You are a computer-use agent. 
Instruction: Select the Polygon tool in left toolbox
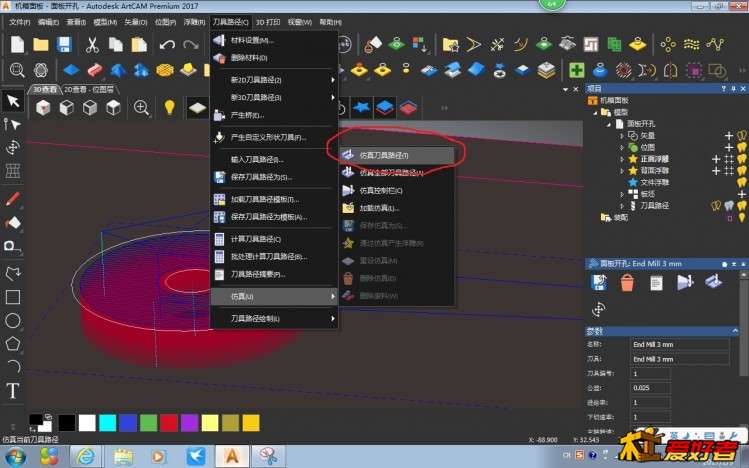pos(13,343)
